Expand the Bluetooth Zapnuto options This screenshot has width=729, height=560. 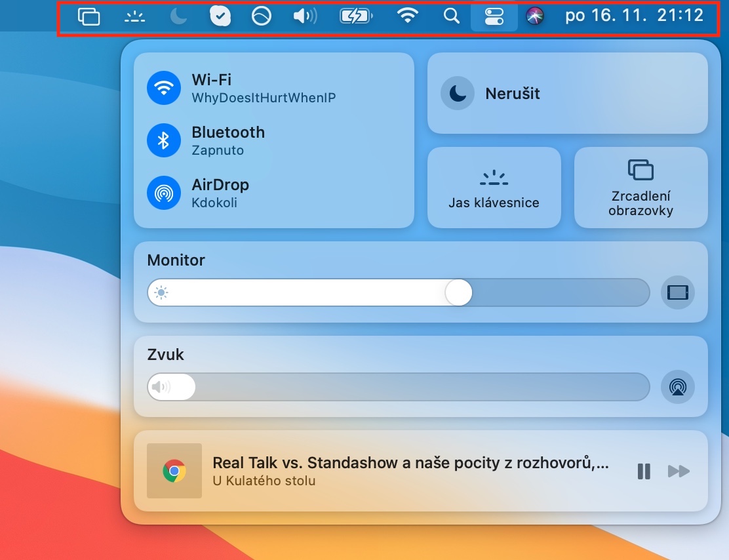[x=228, y=141]
